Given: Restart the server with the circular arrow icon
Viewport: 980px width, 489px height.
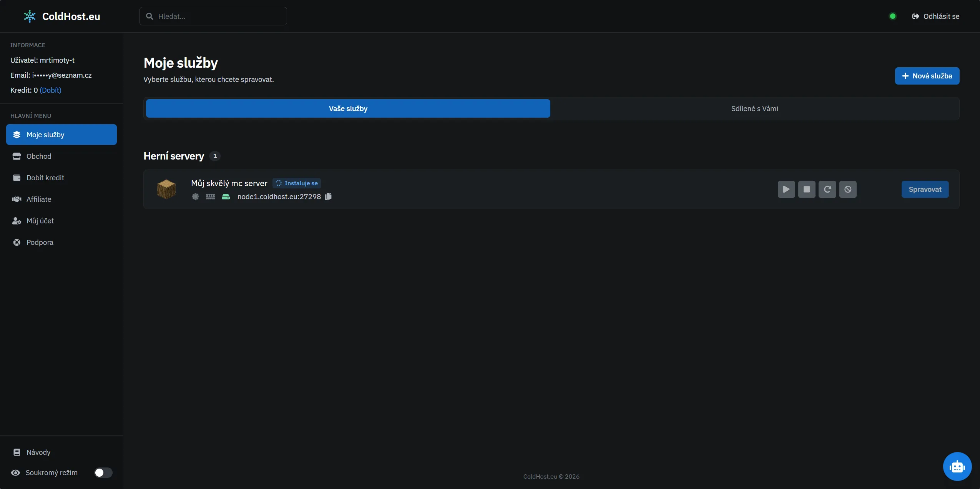Looking at the screenshot, I should point(827,189).
